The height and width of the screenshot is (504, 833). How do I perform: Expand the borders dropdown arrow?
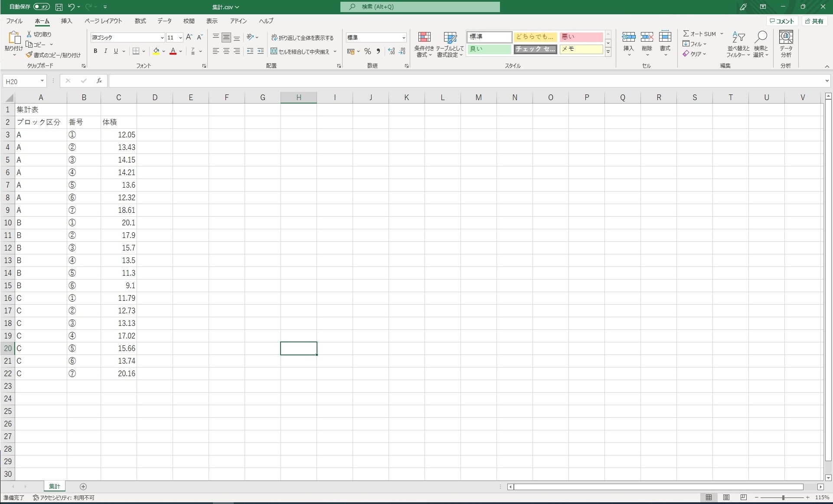coord(144,52)
